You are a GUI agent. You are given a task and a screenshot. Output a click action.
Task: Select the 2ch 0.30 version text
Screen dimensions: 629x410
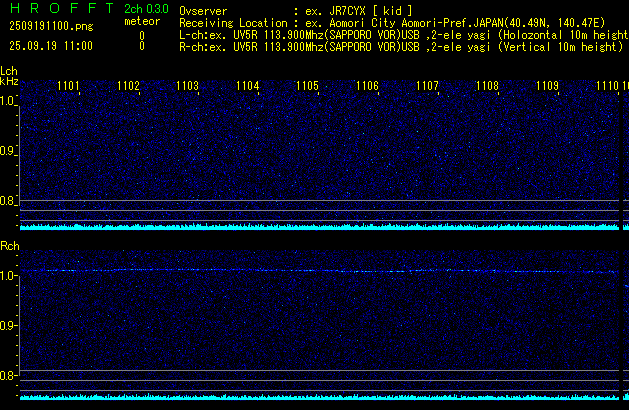coord(146,9)
